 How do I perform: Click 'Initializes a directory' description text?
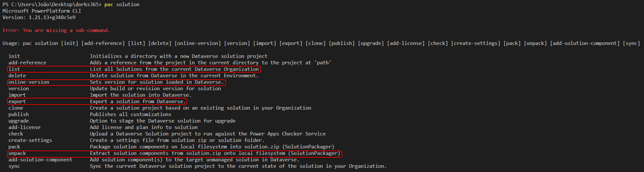coord(179,56)
